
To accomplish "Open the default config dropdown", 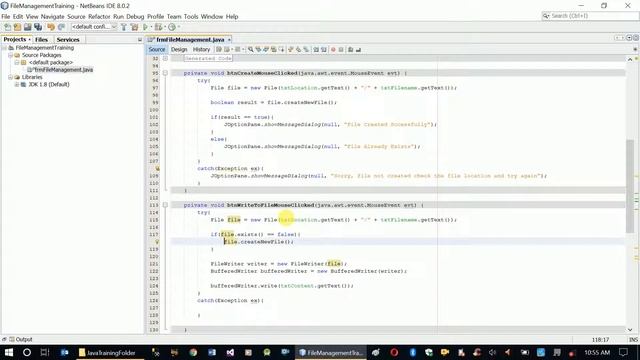I will pos(94,27).
